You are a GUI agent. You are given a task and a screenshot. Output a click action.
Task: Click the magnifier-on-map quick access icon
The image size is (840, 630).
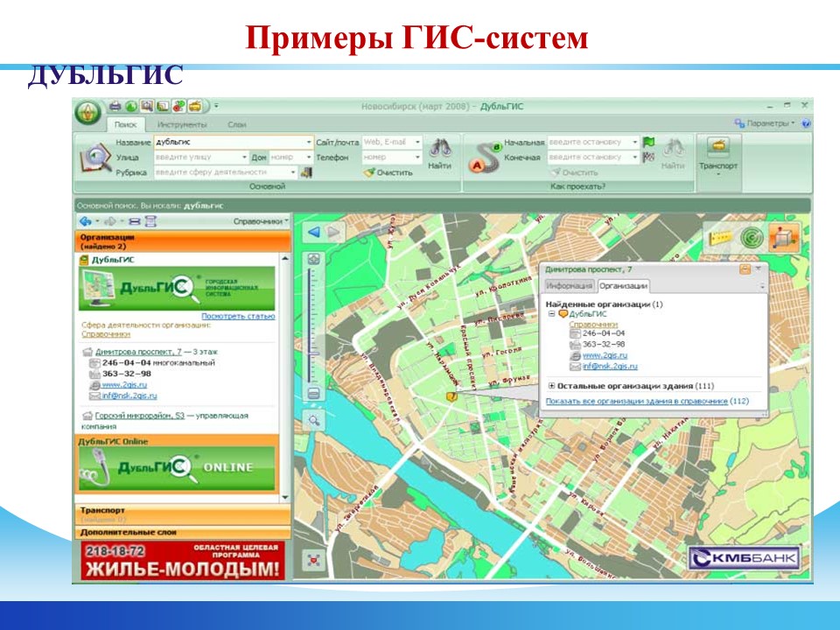(x=147, y=106)
